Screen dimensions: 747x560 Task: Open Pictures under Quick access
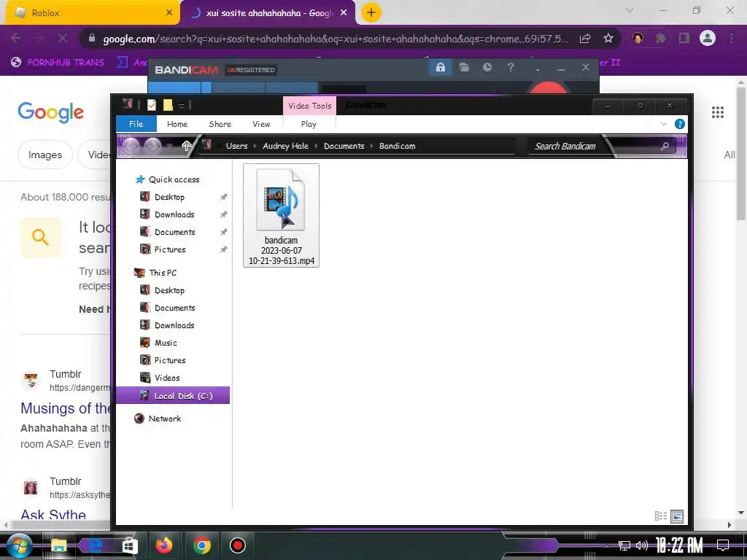pyautogui.click(x=163, y=249)
